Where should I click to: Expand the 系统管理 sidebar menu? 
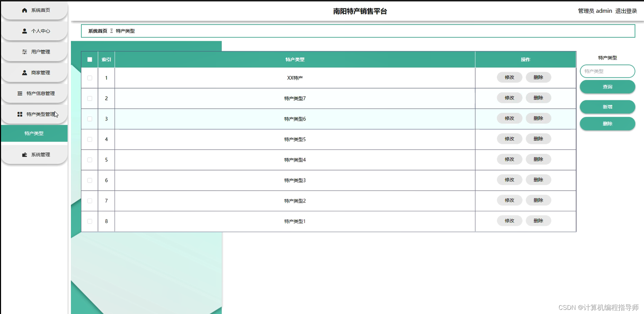(34, 155)
